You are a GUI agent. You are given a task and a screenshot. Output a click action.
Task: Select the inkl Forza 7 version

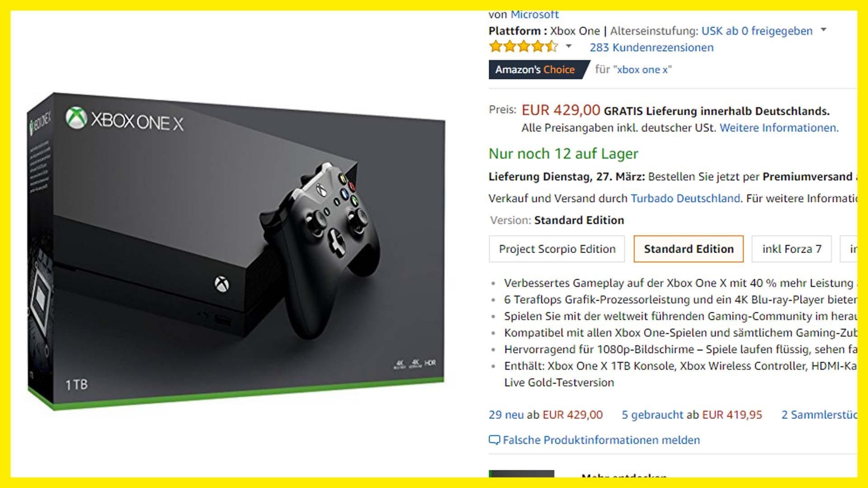(x=791, y=249)
